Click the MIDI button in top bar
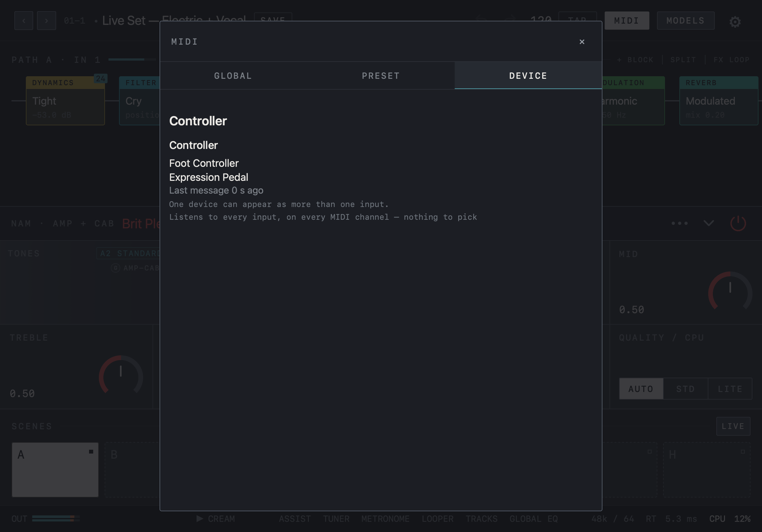Image resolution: width=762 pixels, height=532 pixels. pyautogui.click(x=627, y=20)
